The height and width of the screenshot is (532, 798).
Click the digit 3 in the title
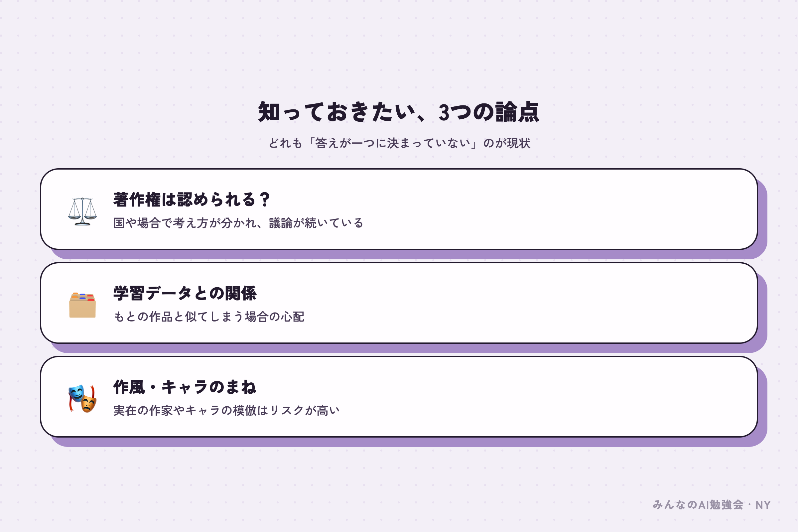[444, 113]
